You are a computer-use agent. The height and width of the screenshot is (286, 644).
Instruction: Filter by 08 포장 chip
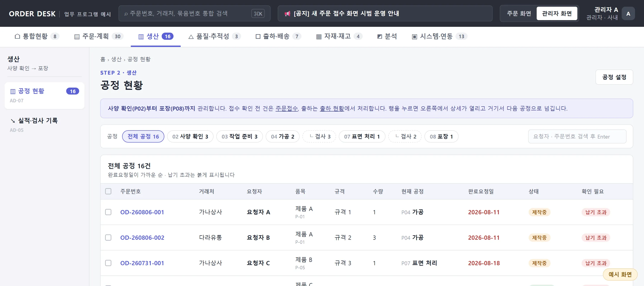[441, 136]
